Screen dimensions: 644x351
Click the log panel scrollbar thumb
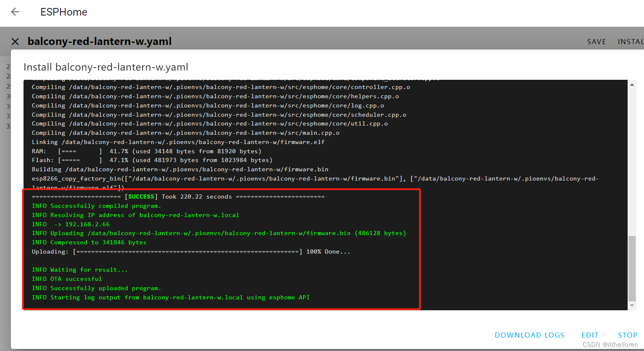[x=632, y=268]
